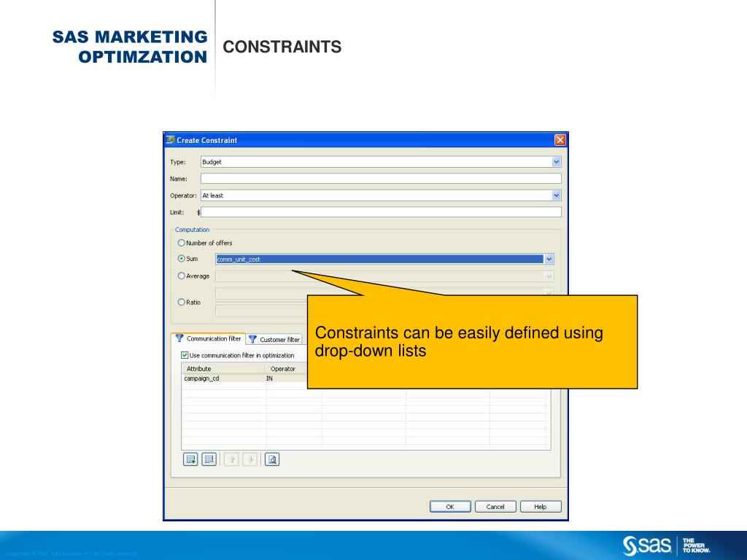Select the Ratio radio button
The height and width of the screenshot is (560, 747).
pos(181,302)
